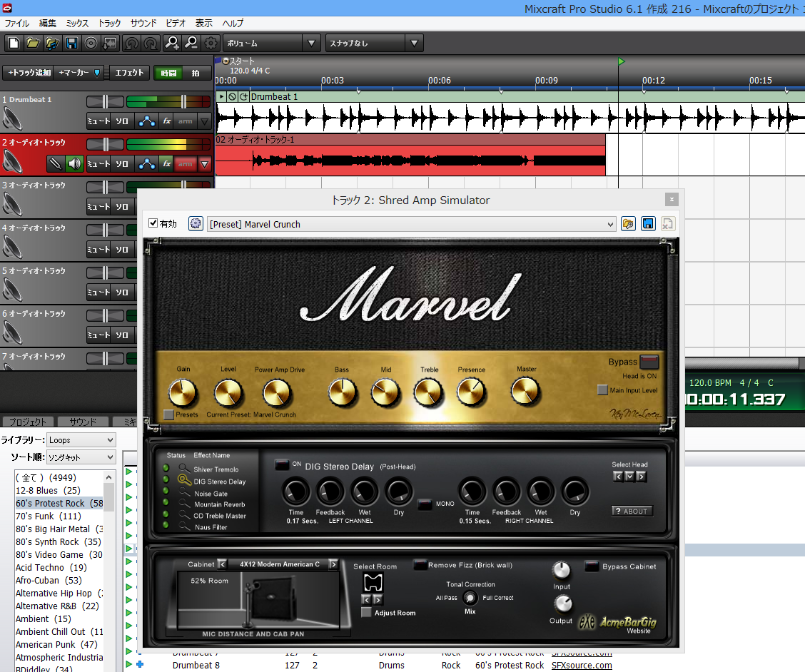
Task: Expand arm options arrow on Drumbeat 1 track
Action: 205,121
